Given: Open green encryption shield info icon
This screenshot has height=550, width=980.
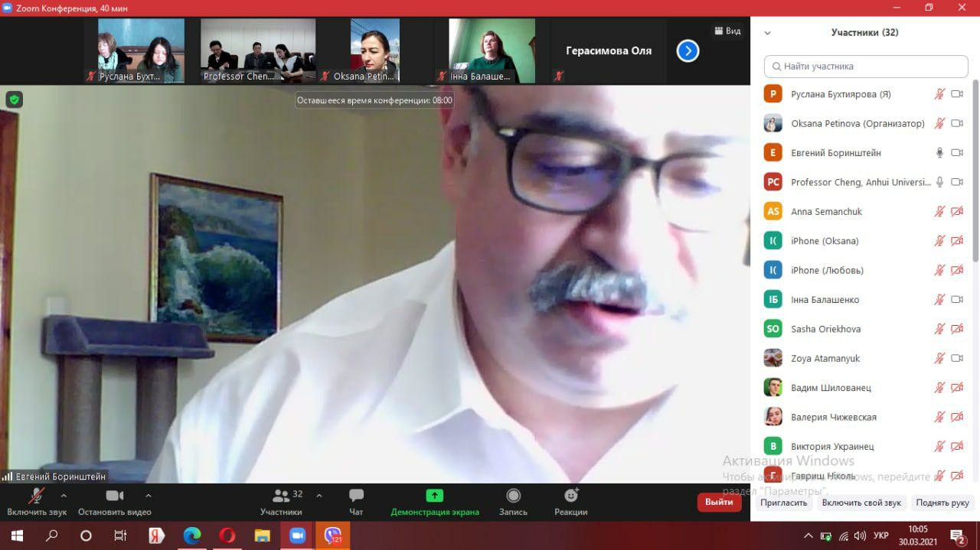Looking at the screenshot, I should (15, 99).
